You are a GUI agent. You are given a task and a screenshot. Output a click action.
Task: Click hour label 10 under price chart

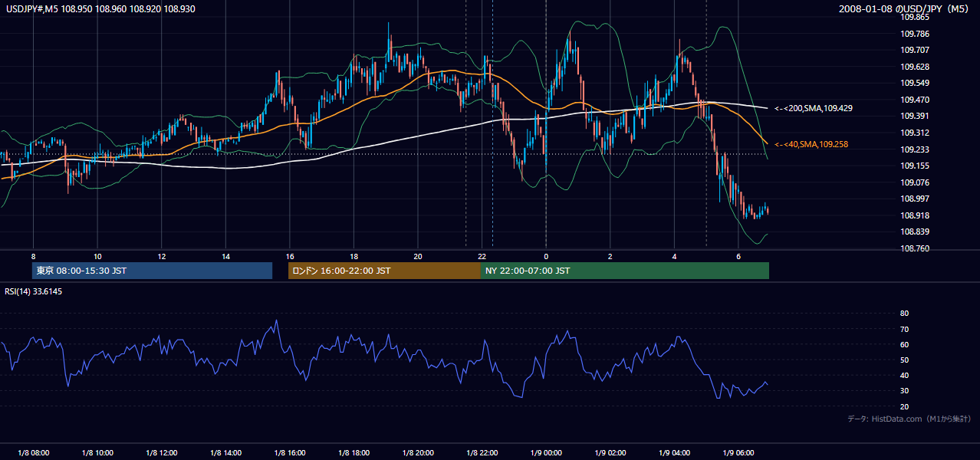97,256
